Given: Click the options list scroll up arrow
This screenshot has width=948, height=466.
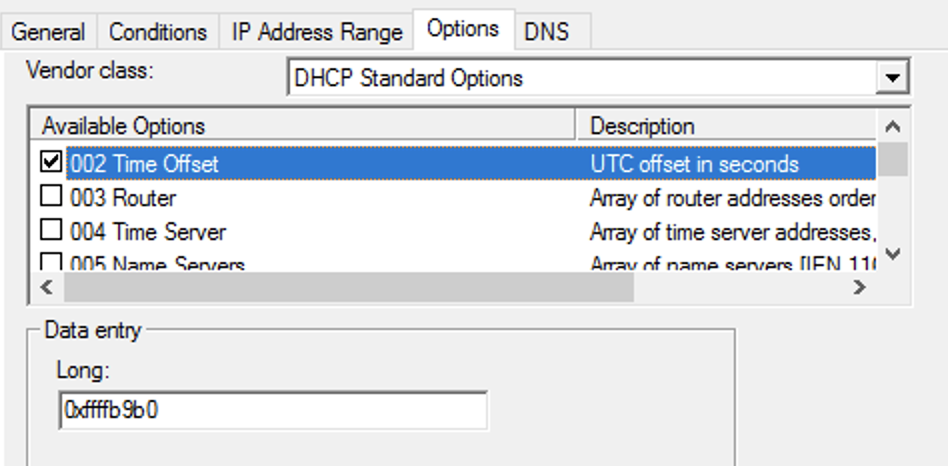Looking at the screenshot, I should click(892, 126).
